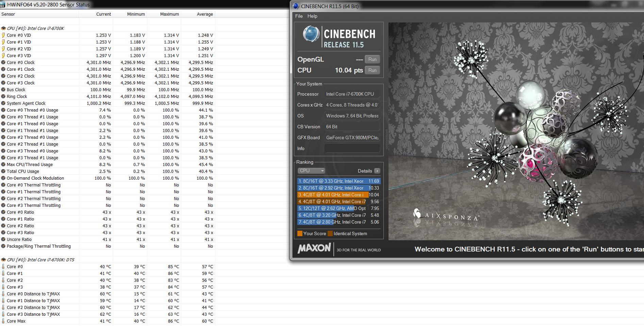Click the Cores x GHz field value

click(x=352, y=105)
